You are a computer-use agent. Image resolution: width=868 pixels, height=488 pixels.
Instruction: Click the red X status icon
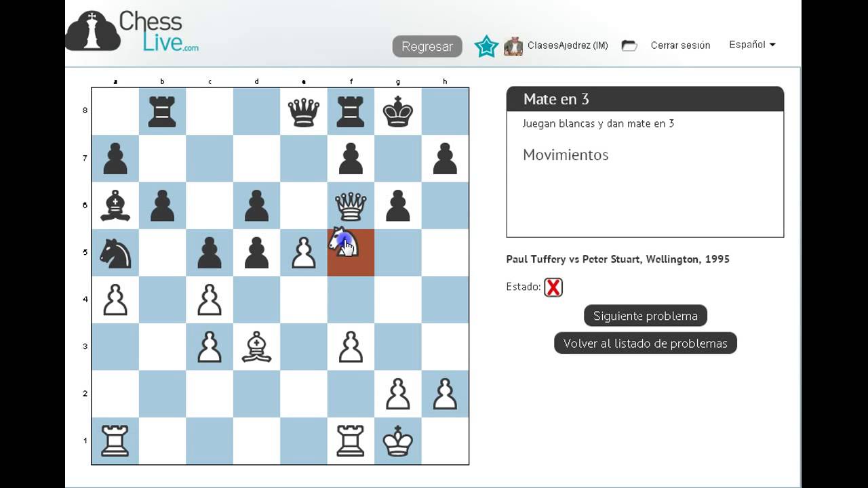click(x=553, y=287)
